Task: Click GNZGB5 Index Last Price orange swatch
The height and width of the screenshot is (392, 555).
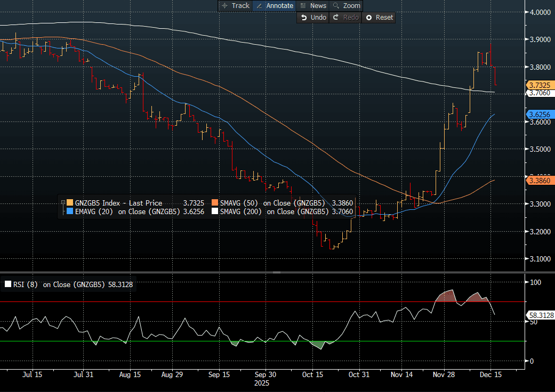Action: (x=70, y=203)
